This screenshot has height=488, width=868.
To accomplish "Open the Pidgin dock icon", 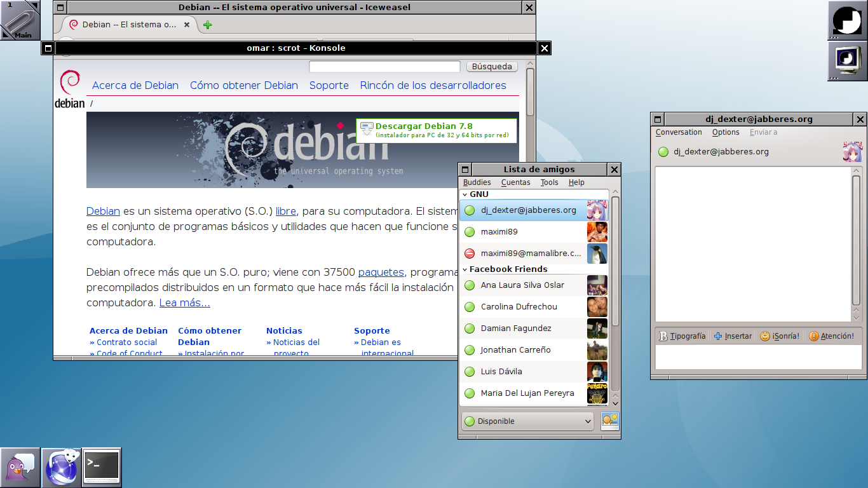I will tap(20, 468).
